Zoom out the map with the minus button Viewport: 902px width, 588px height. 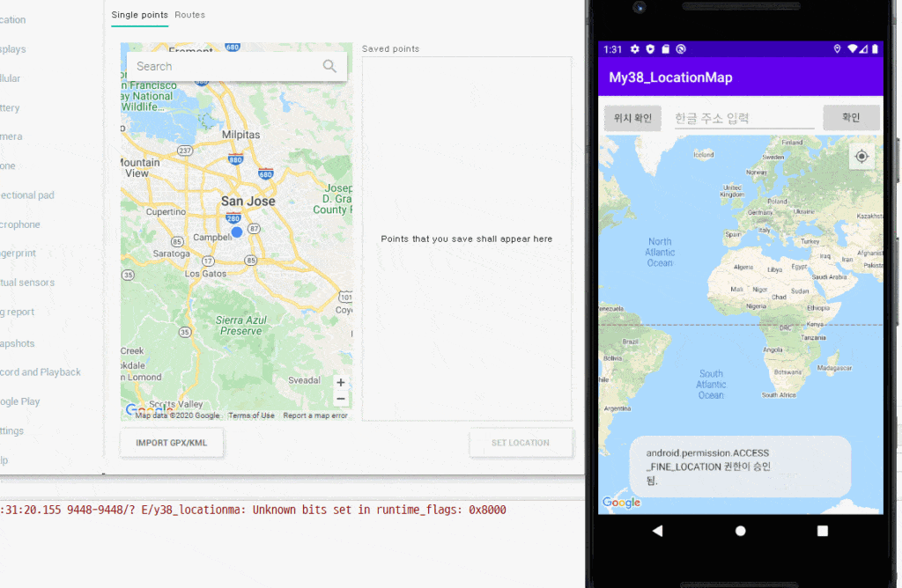pyautogui.click(x=341, y=399)
